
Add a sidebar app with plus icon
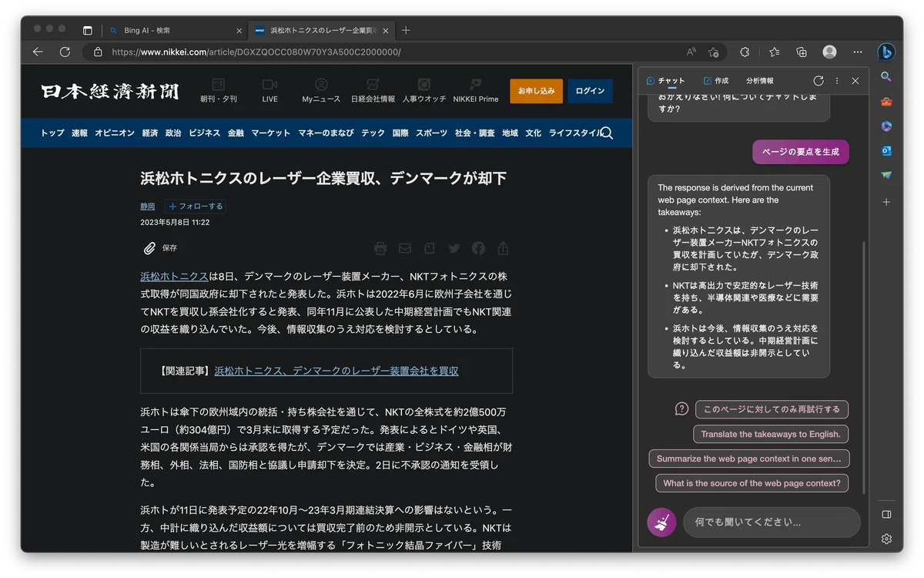[886, 202]
